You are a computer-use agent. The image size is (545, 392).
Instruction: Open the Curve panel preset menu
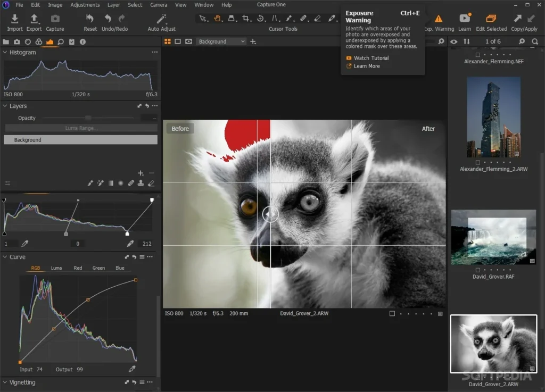[x=141, y=256]
